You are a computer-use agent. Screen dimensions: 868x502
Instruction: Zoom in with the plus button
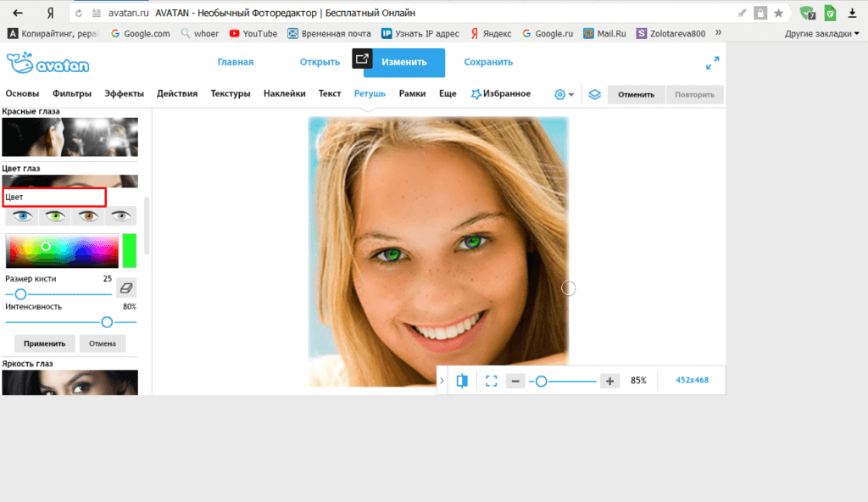pyautogui.click(x=609, y=382)
